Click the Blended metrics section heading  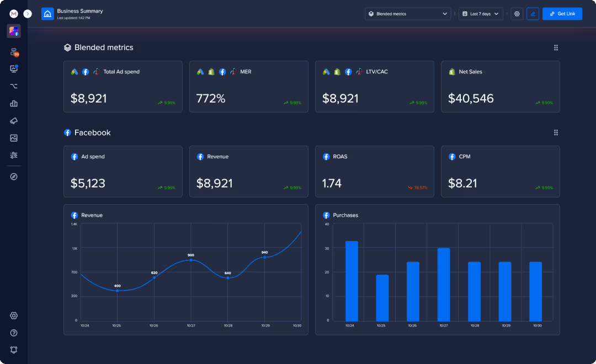[x=104, y=47]
